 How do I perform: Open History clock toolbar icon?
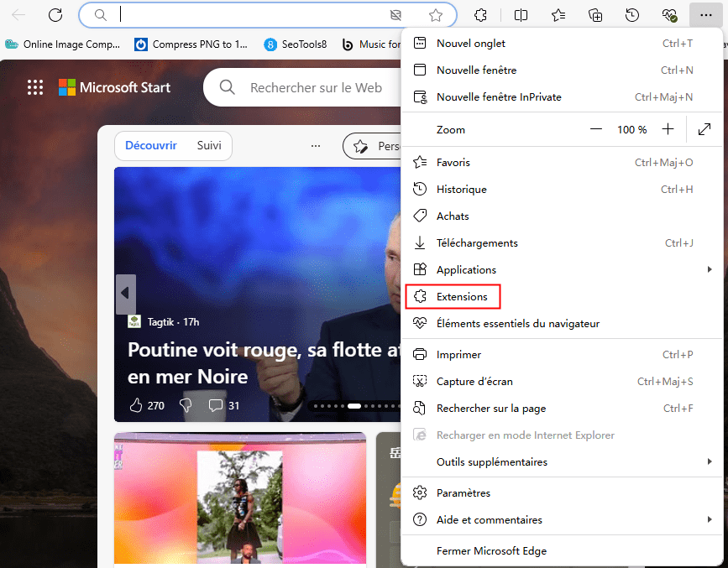[x=632, y=15]
